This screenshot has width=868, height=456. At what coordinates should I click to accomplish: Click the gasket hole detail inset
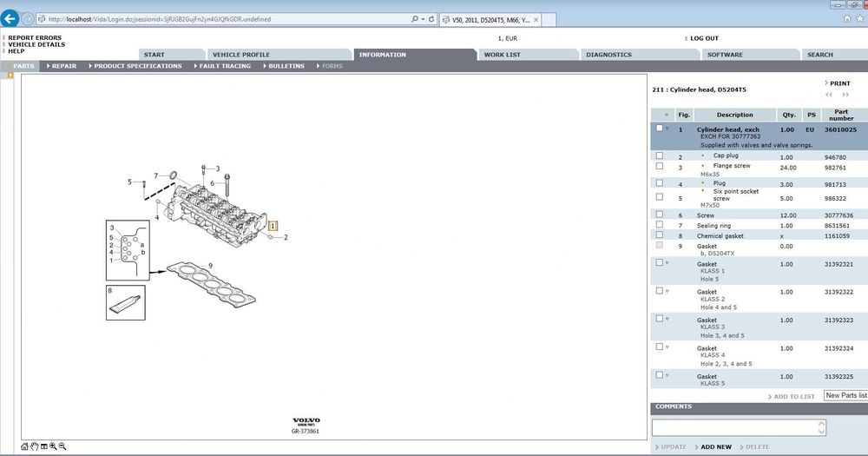(128, 250)
